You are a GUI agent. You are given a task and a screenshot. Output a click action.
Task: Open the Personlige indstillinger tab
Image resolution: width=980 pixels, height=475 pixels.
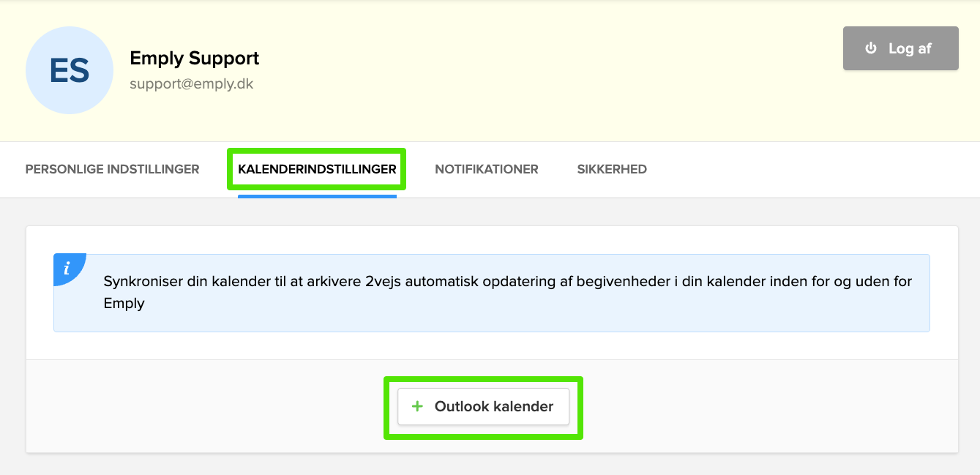112,169
